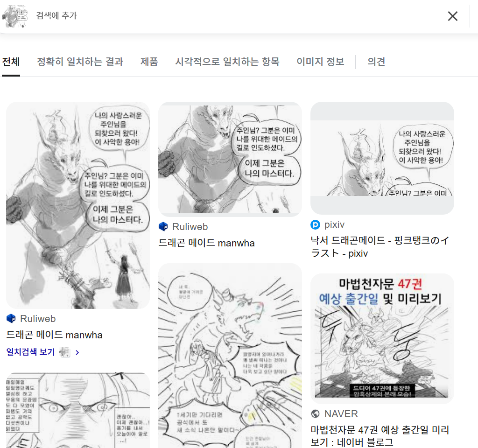Open the '제품' tab
This screenshot has height=448, width=478.
(x=149, y=62)
